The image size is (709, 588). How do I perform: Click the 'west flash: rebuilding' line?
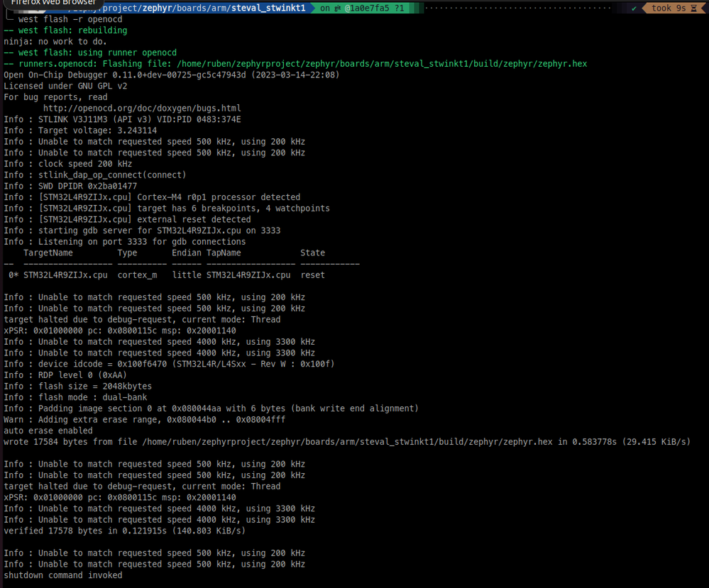pos(65,30)
